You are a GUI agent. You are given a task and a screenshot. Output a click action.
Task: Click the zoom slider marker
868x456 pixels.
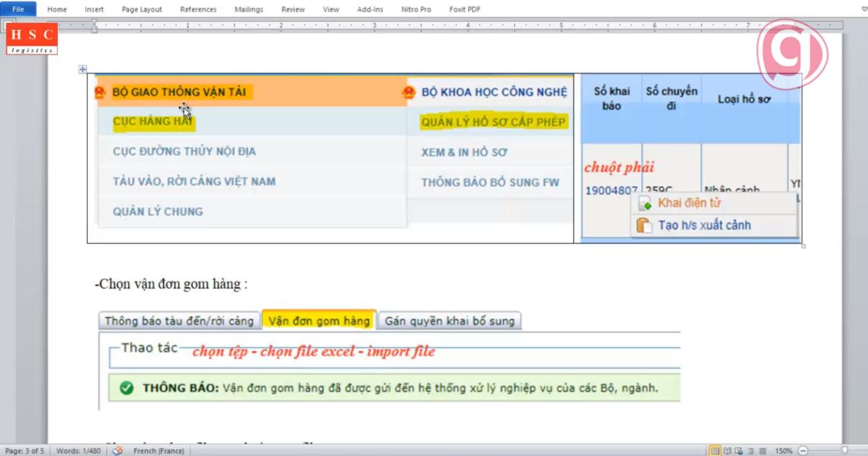click(x=844, y=450)
